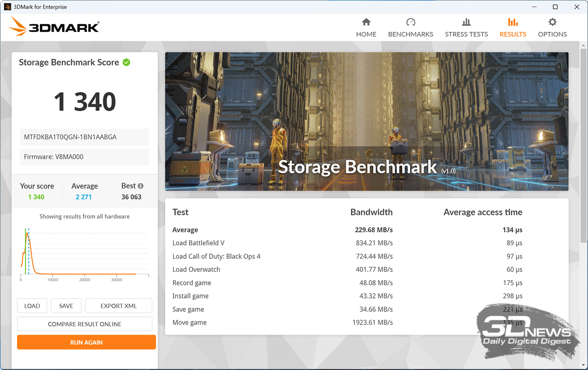The width and height of the screenshot is (588, 370).
Task: Click the Best score info icon
Action: pyautogui.click(x=140, y=186)
